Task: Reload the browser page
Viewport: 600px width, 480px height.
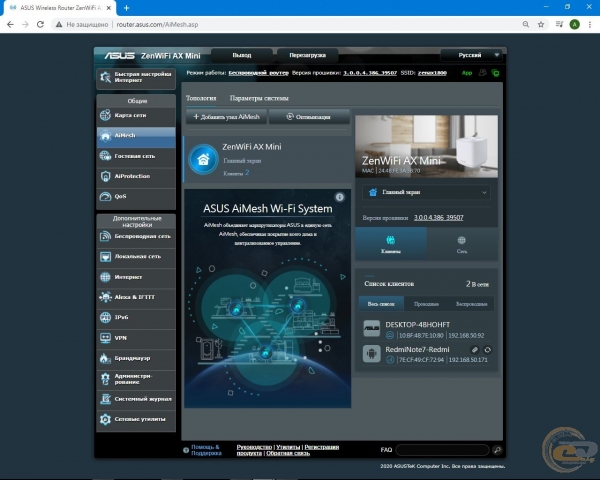Action: tap(40, 24)
